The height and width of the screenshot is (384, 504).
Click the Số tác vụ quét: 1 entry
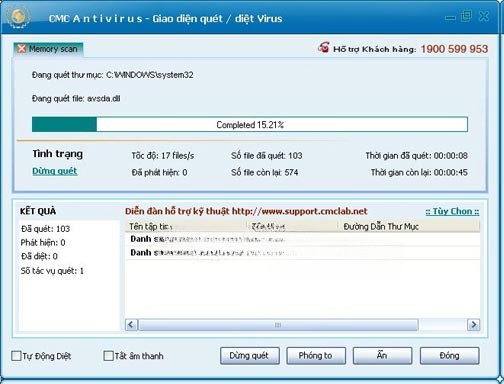(x=52, y=271)
